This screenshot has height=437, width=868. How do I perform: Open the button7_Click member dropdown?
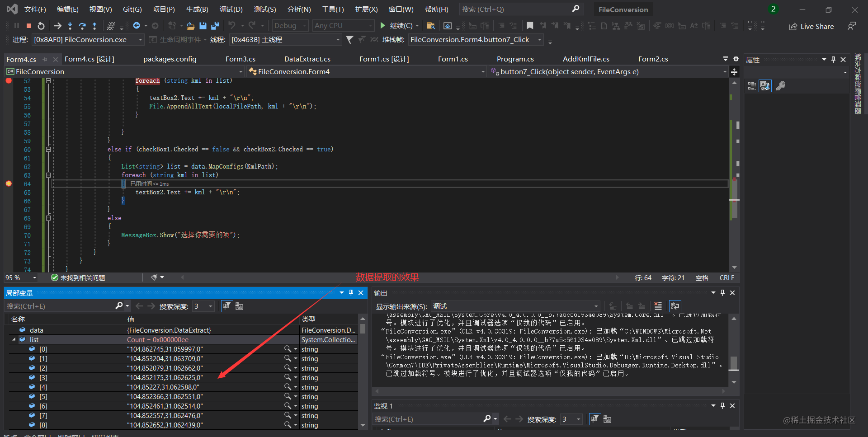(x=609, y=72)
